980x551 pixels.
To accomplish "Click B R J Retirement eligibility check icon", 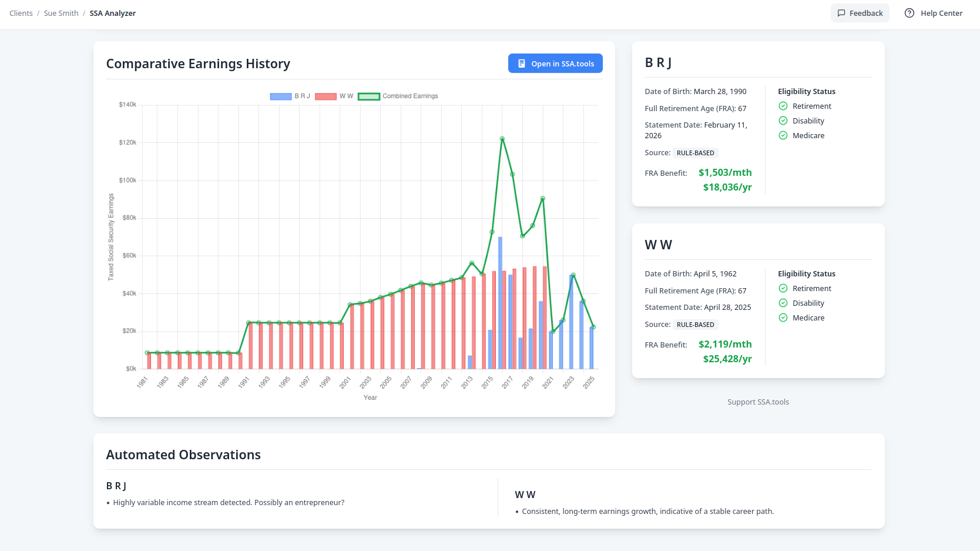I will (783, 106).
